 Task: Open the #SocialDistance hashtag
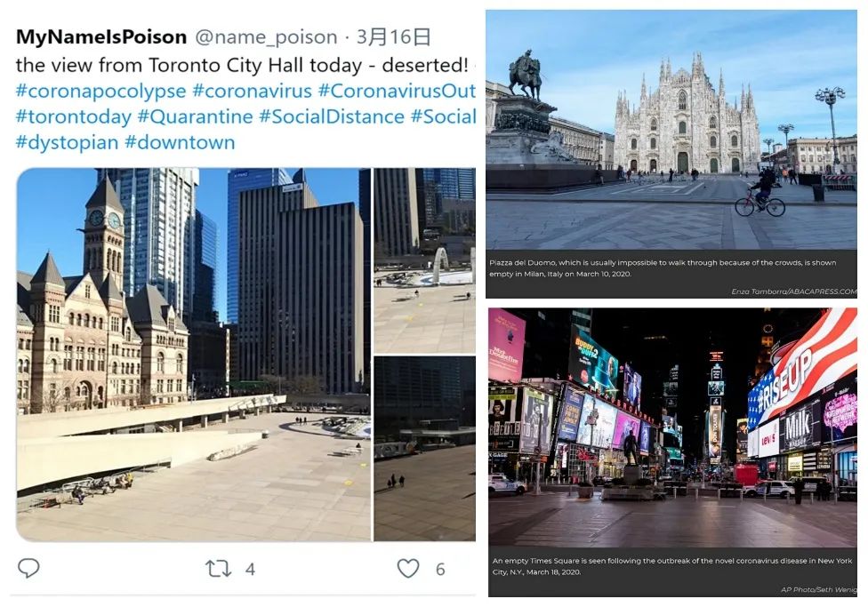point(332,116)
